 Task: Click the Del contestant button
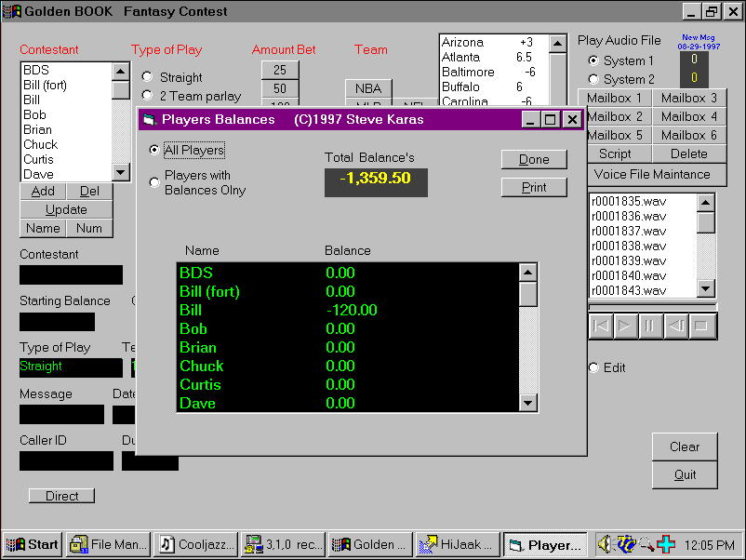point(89,192)
